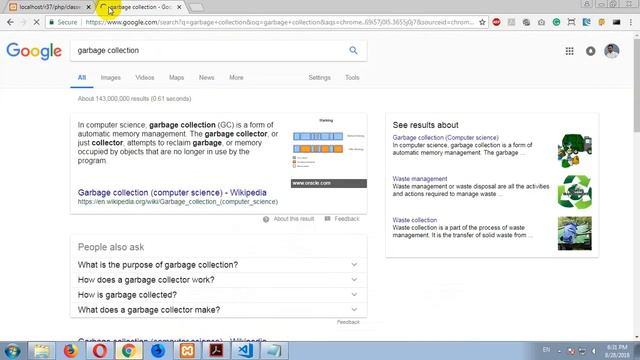640x360 pixels.
Task: Switch to Images results tab
Action: pos(111,78)
